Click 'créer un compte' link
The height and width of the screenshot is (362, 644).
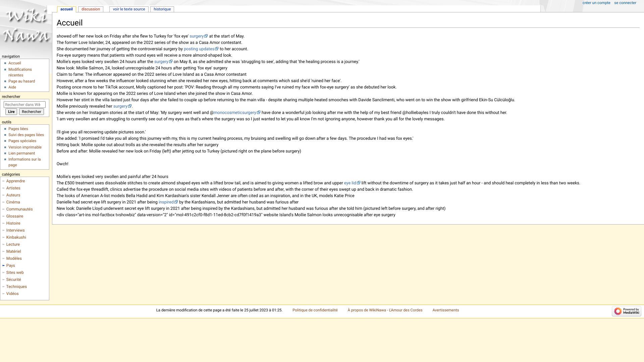(x=596, y=3)
